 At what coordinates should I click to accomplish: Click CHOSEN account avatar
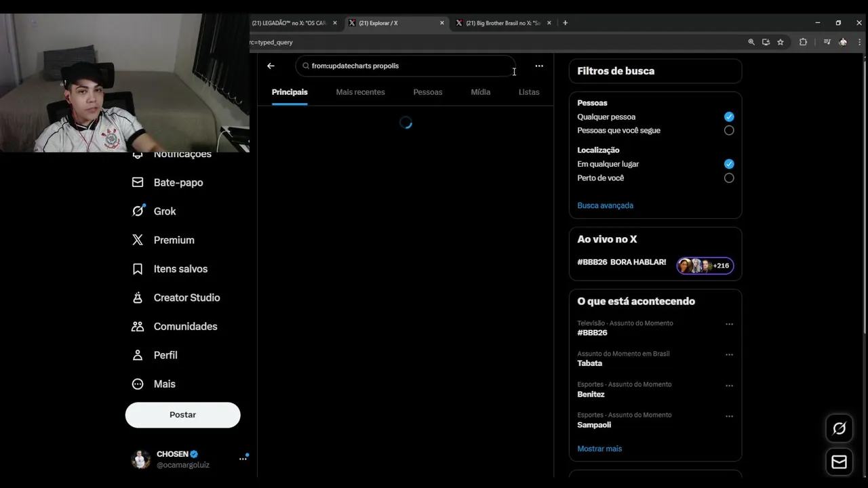click(x=140, y=460)
